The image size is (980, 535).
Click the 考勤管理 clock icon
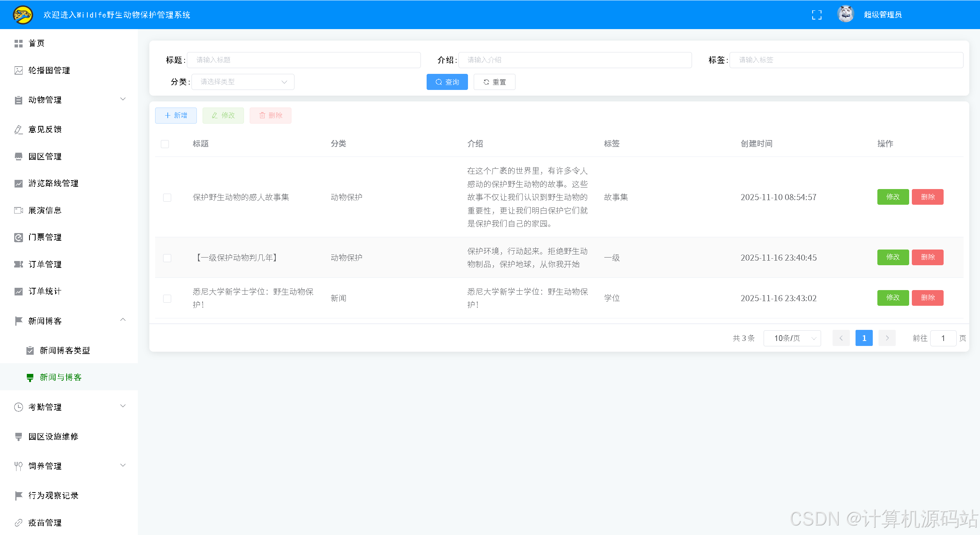[x=18, y=407]
